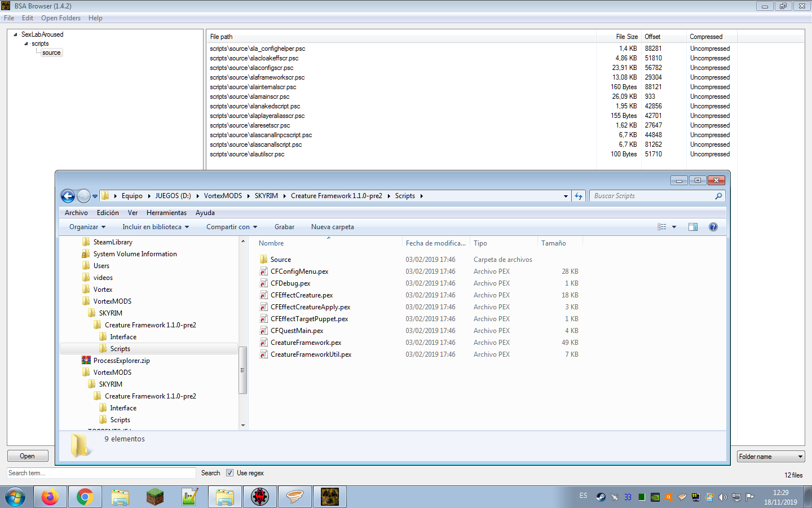Image resolution: width=812 pixels, height=508 pixels.
Task: Click the Open button in BSA Browser
Action: 28,456
